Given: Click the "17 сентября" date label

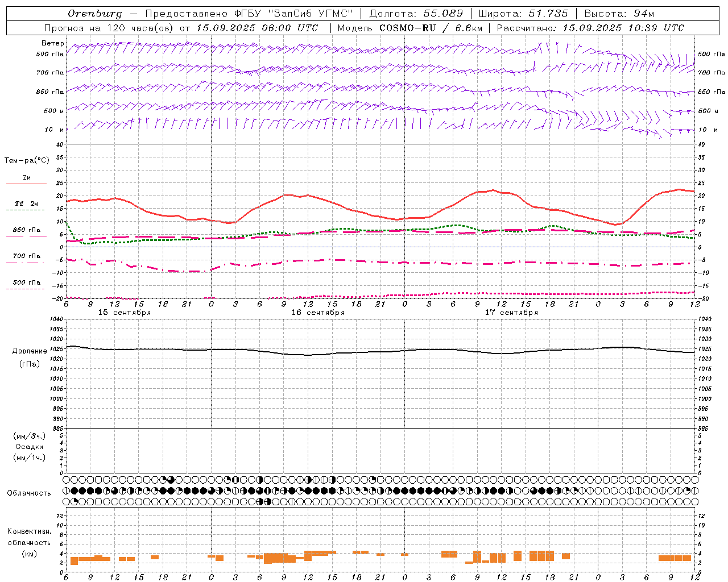Looking at the screenshot, I should 511,313.
